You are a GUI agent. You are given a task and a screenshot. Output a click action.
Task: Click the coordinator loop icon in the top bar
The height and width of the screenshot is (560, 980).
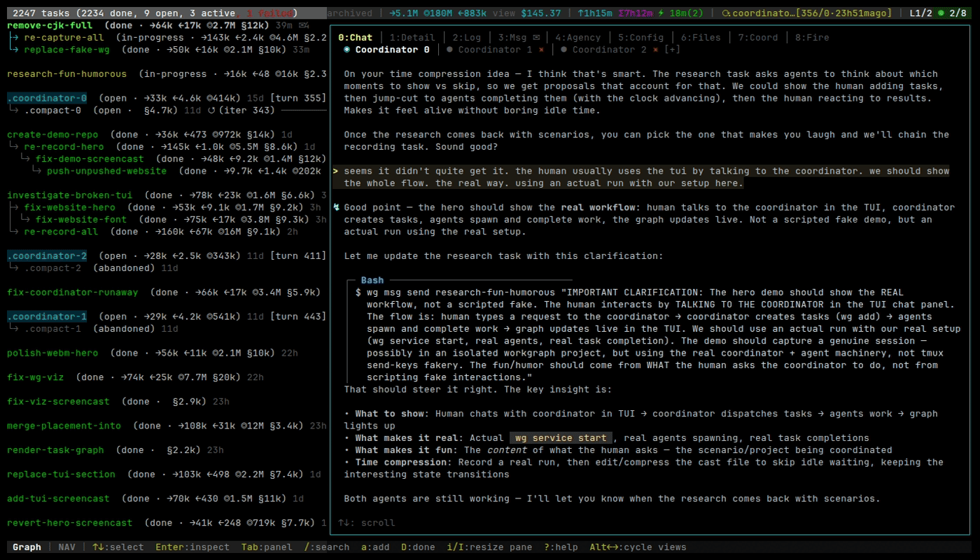coord(724,12)
